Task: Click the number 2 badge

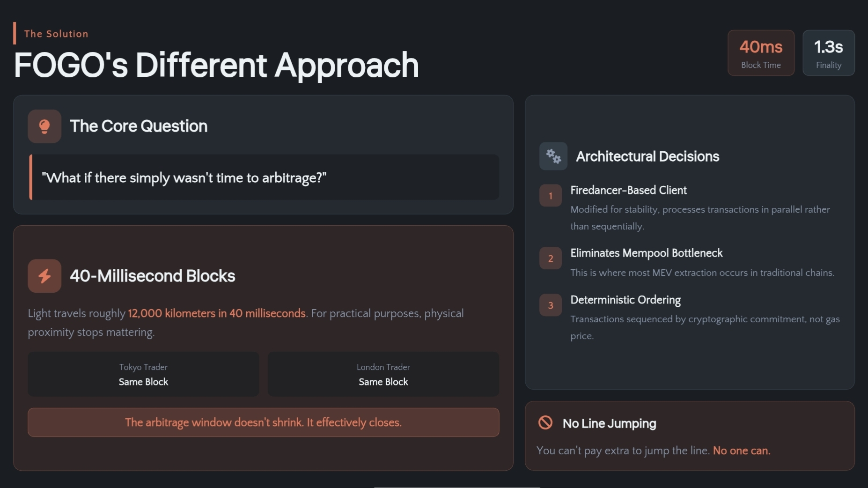Action: tap(551, 259)
